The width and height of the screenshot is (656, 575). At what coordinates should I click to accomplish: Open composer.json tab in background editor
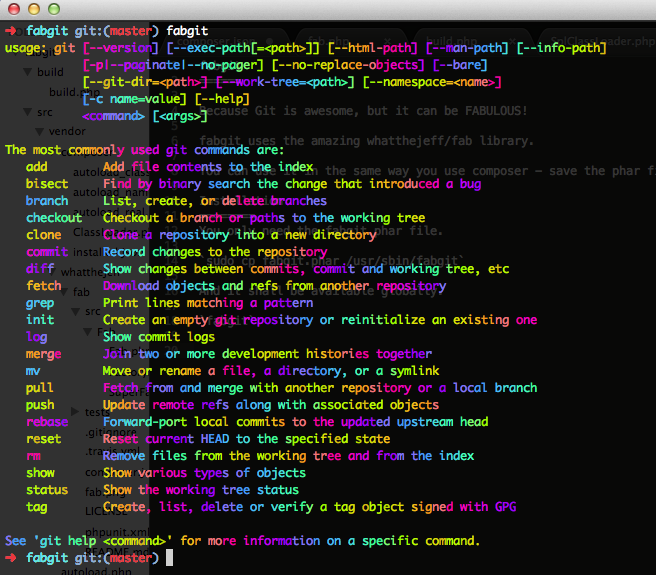(x=216, y=42)
